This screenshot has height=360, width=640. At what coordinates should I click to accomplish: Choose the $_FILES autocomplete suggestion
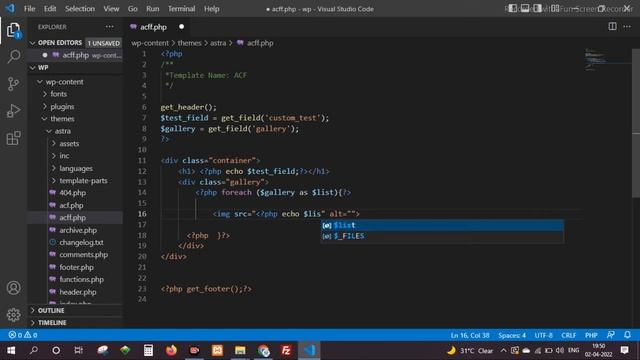coord(442,236)
